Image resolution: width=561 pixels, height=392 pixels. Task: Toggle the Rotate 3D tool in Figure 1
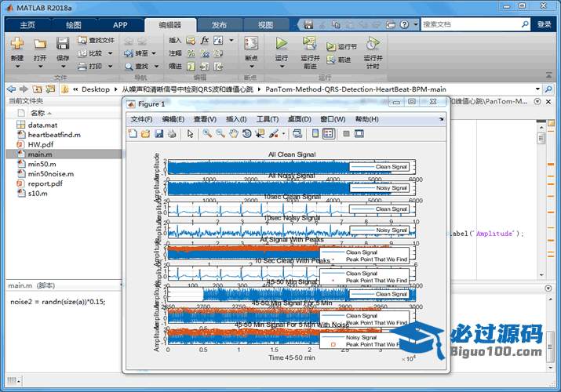pyautogui.click(x=247, y=133)
